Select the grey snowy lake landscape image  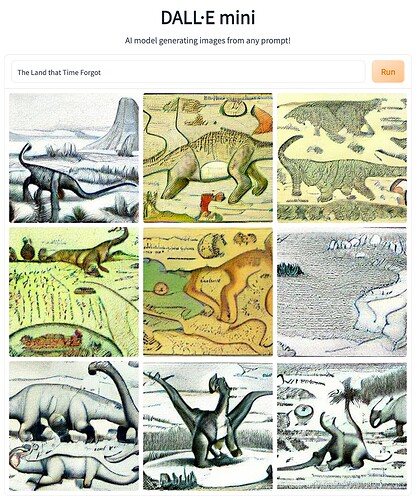tap(342, 292)
